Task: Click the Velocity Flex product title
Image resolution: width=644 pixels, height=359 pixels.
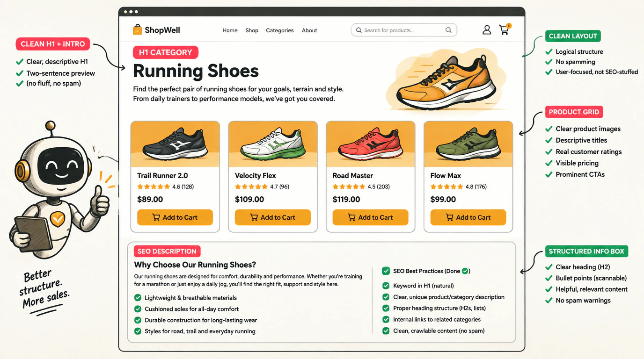Action: 256,176
